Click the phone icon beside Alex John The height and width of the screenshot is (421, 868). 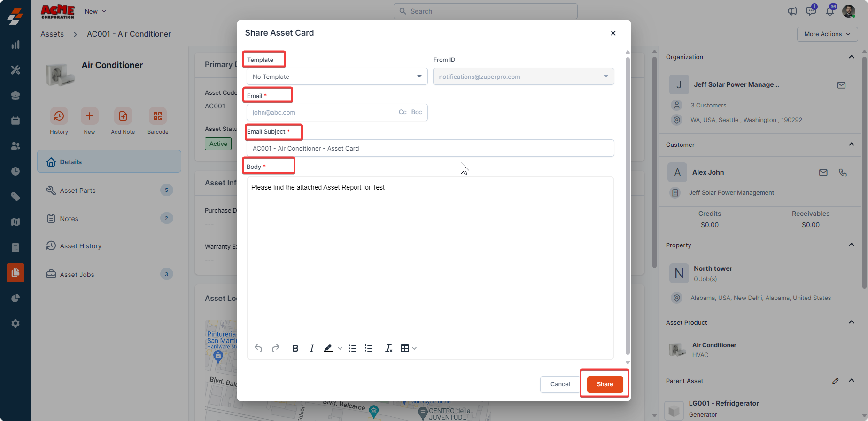(843, 173)
